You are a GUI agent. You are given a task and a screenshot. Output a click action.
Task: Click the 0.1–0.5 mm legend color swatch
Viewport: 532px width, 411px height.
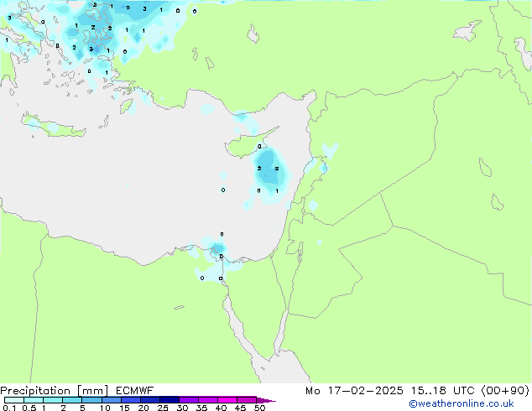click(14, 400)
